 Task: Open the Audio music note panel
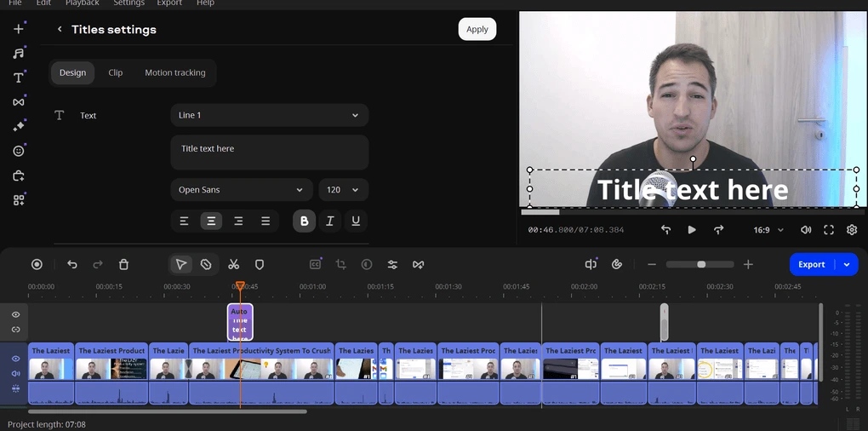pyautogui.click(x=19, y=53)
